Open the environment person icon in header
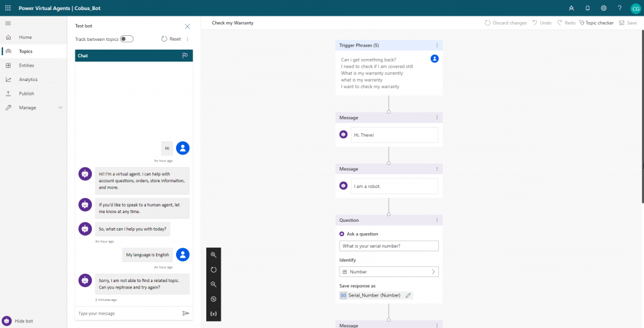 (571, 8)
